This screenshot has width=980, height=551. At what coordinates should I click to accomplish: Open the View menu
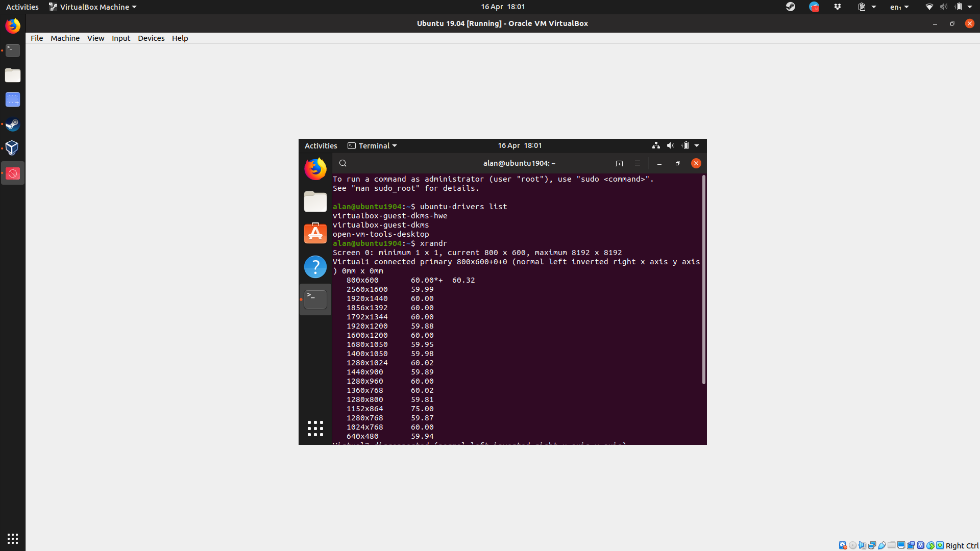[x=95, y=38]
